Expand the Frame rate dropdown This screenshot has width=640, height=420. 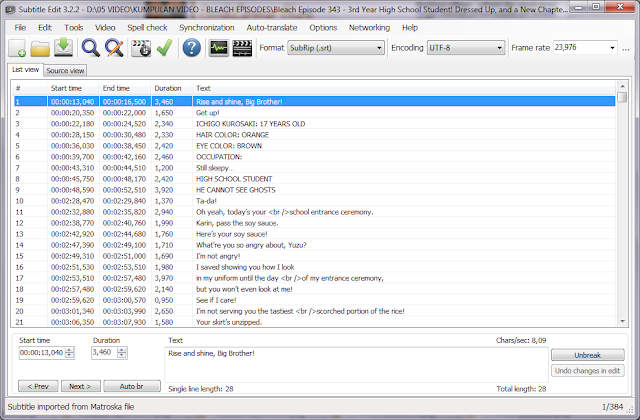tap(612, 48)
